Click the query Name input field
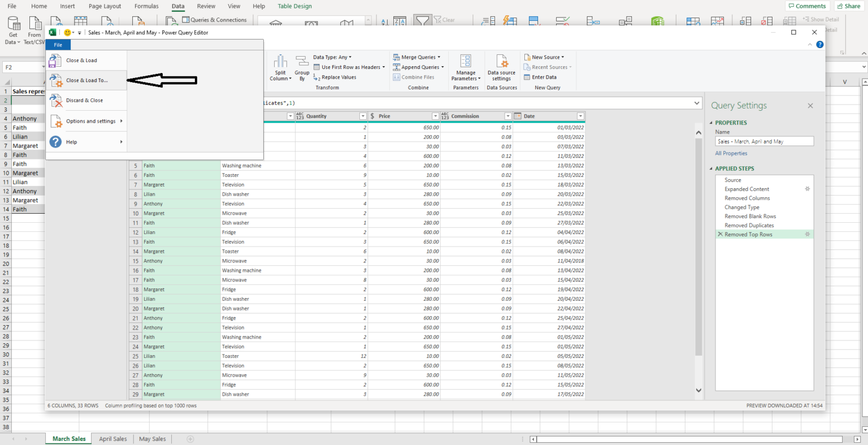This screenshot has width=868, height=445. tap(764, 141)
